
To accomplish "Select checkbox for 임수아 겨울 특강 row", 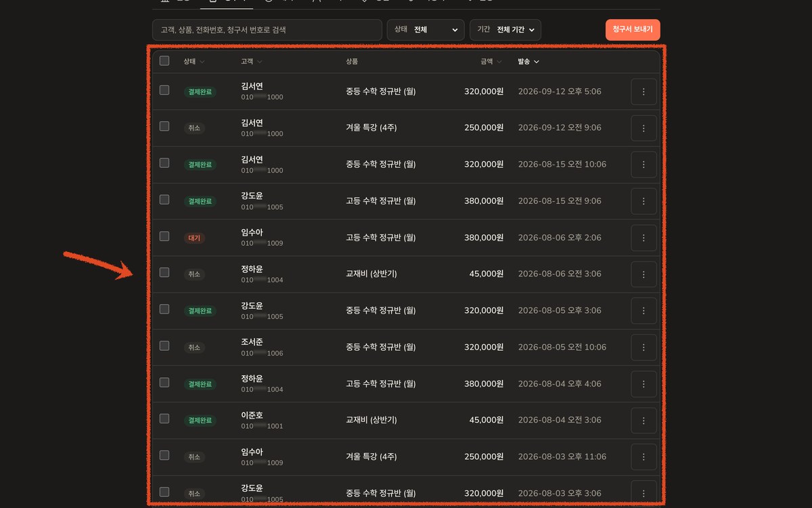I will click(164, 456).
